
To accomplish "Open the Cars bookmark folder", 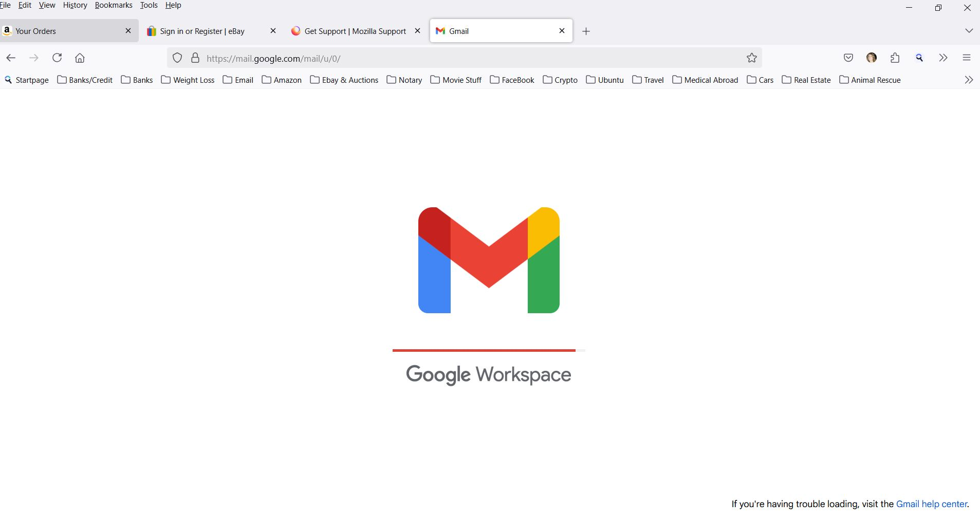I will pos(760,80).
